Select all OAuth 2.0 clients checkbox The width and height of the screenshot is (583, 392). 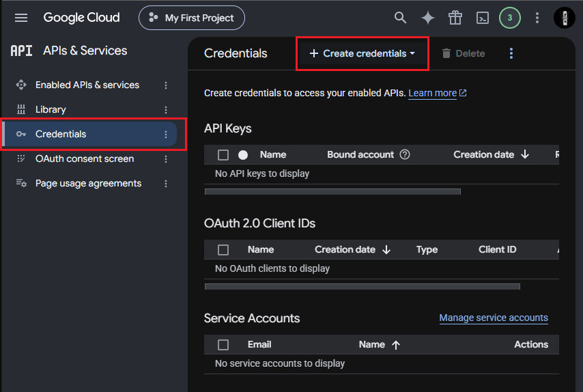[x=223, y=249]
